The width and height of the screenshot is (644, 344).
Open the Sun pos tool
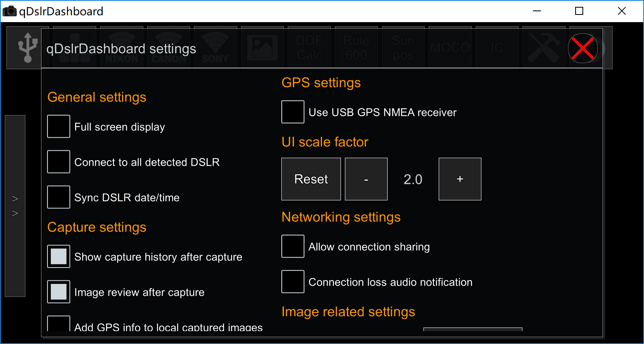click(x=403, y=47)
